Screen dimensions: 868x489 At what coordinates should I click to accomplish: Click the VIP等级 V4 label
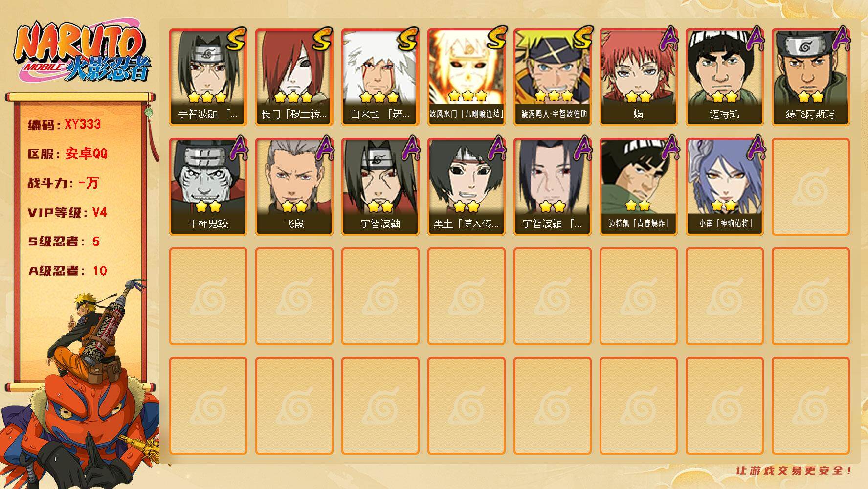pyautogui.click(x=67, y=212)
